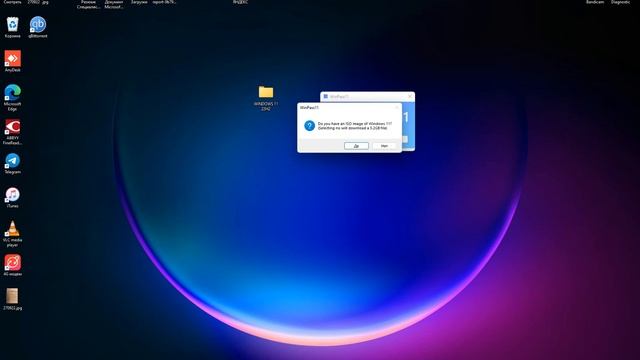Viewport: 640px width, 360px height.
Task: Open the 4G modem shortcut
Action: click(13, 265)
